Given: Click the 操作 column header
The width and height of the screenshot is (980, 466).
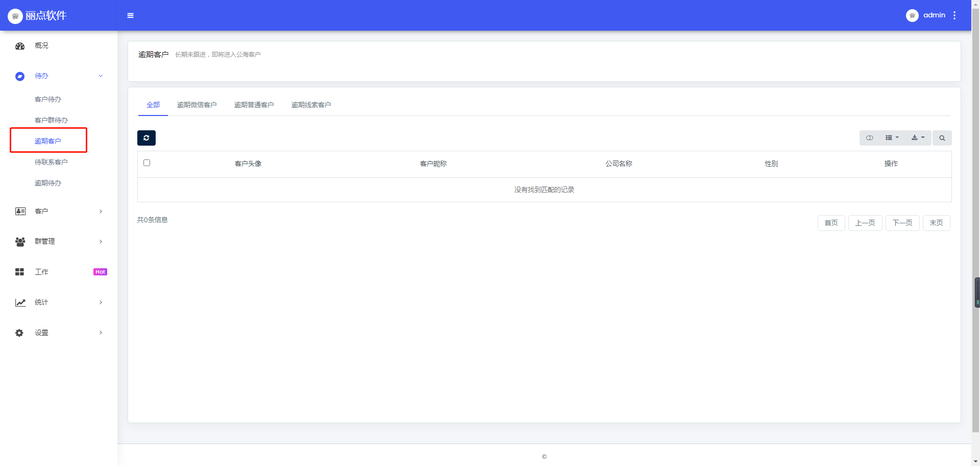Looking at the screenshot, I should (891, 164).
